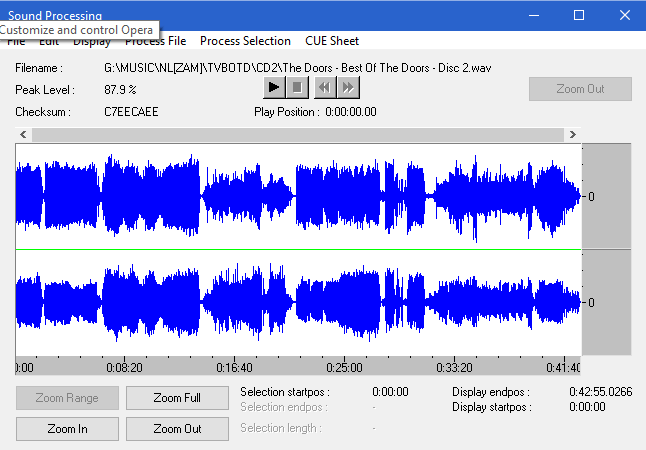The image size is (646, 450).
Task: Click the Selection length label
Action: 281,428
